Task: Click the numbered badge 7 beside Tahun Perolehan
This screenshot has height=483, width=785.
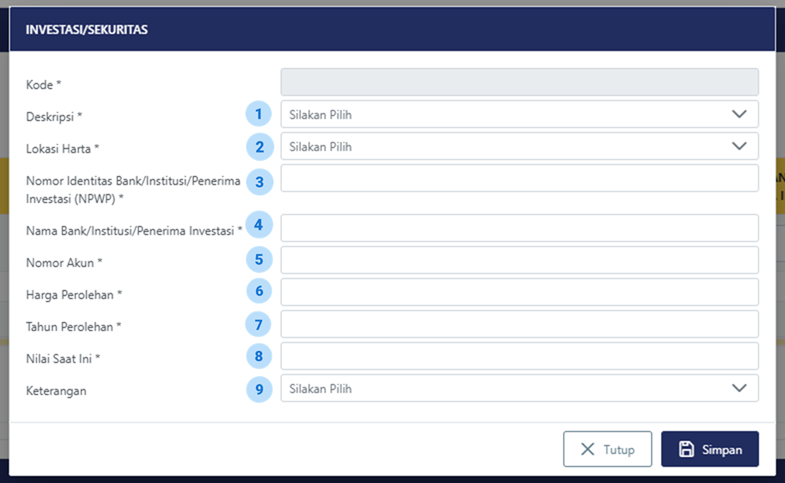Action: (259, 324)
